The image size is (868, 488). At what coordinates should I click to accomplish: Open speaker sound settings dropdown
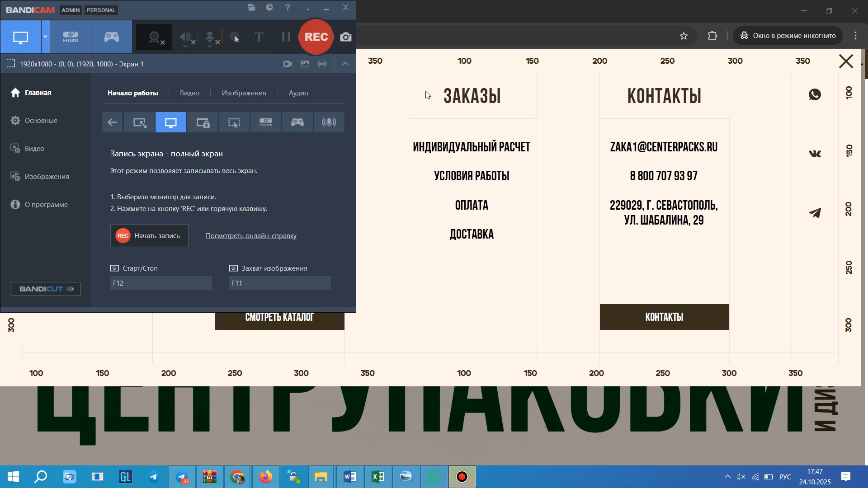(x=185, y=46)
